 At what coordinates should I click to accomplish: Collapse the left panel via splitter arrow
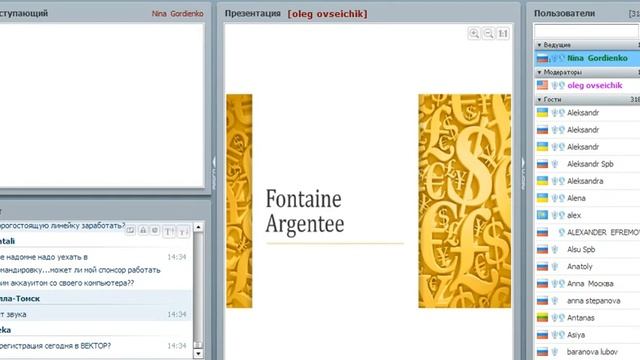(x=213, y=162)
